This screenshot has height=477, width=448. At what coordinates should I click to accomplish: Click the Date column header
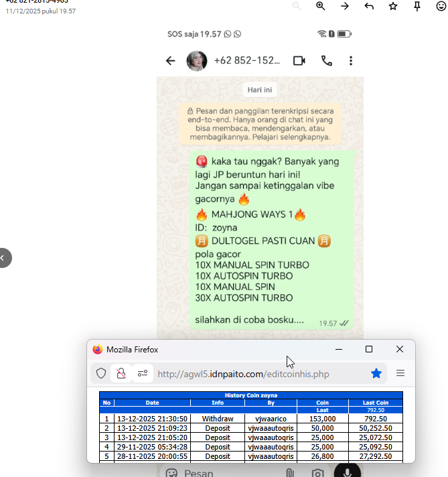tap(153, 403)
